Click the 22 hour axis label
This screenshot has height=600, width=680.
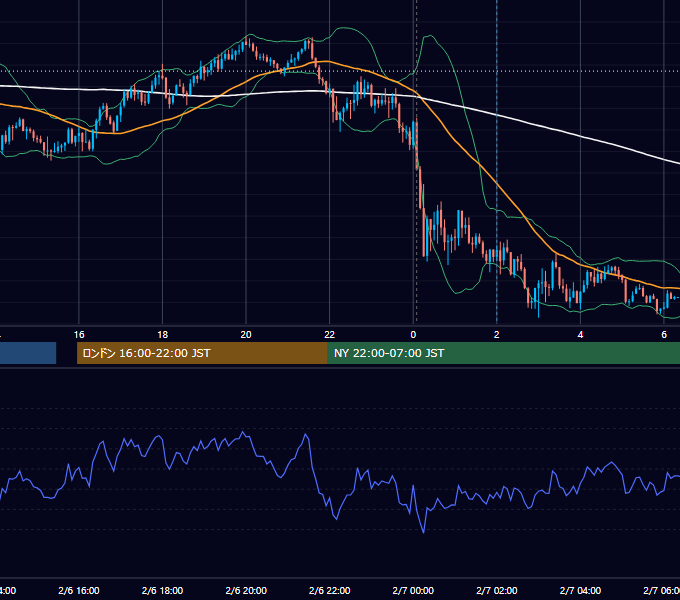coord(330,335)
